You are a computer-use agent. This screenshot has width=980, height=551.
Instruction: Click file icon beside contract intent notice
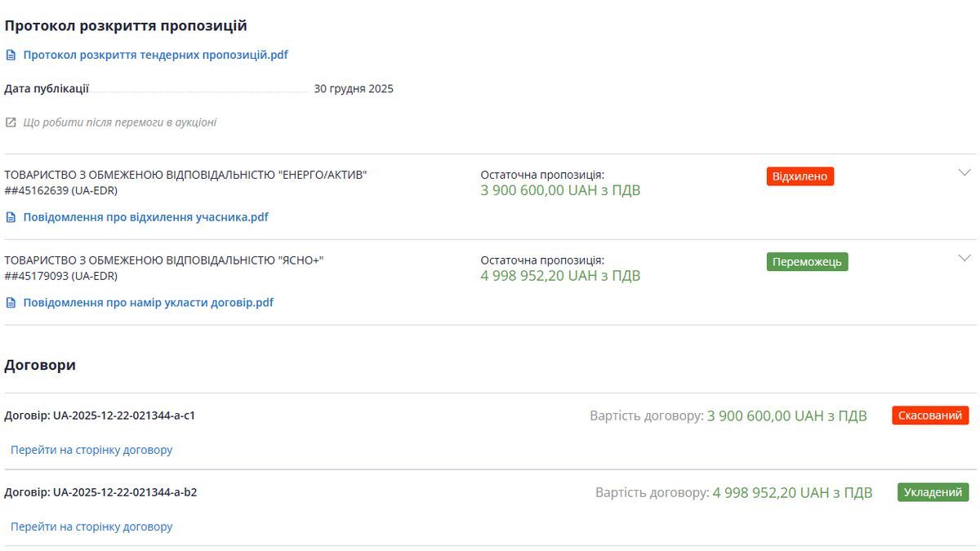[x=11, y=303]
